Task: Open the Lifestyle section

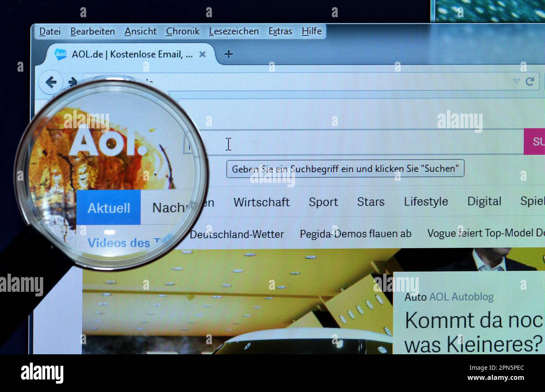Action: tap(426, 202)
